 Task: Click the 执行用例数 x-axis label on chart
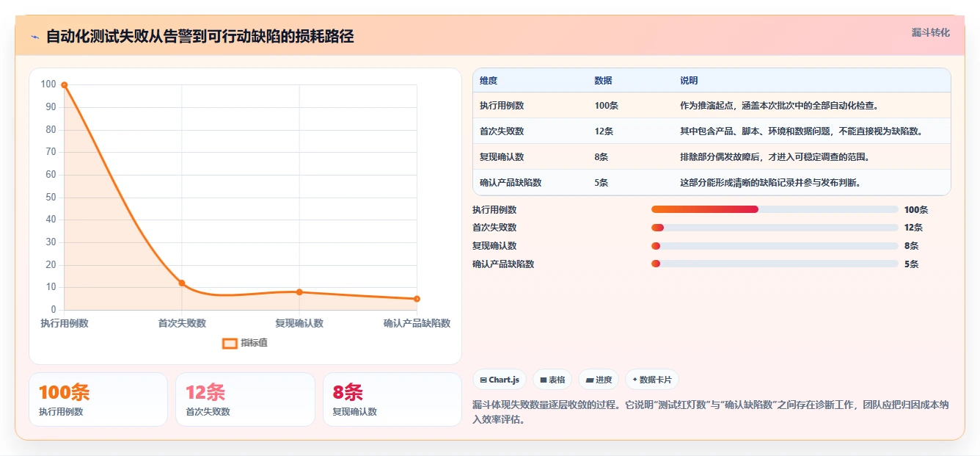tap(65, 323)
